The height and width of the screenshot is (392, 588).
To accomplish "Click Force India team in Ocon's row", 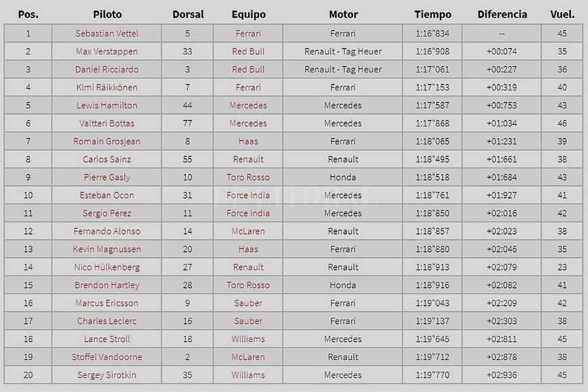I will point(248,195).
